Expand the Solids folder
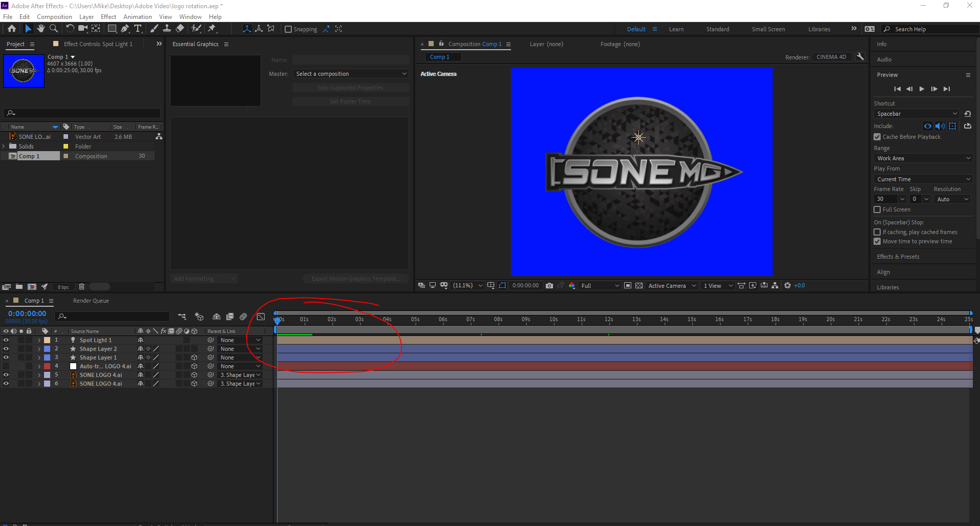Viewport: 980px width, 526px height. (x=4, y=146)
